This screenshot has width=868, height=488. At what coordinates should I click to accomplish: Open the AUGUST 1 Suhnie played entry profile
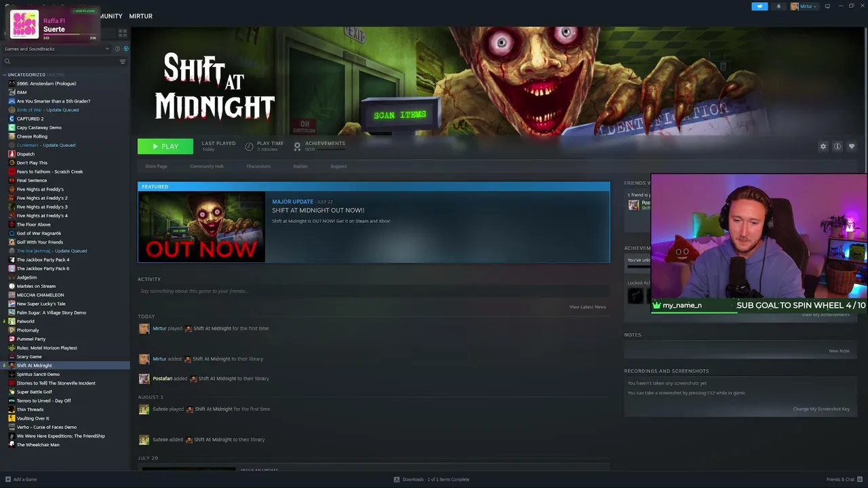pos(160,409)
